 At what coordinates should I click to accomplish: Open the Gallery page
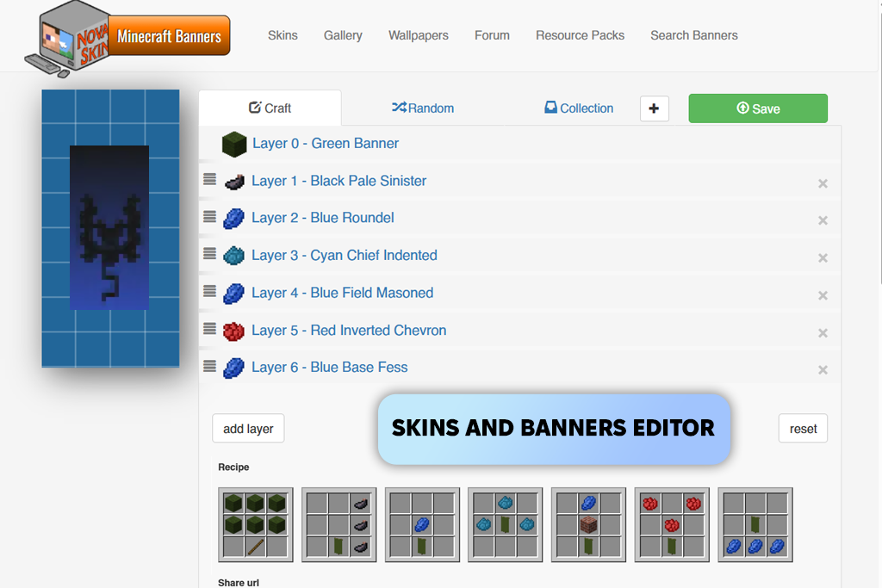343,35
